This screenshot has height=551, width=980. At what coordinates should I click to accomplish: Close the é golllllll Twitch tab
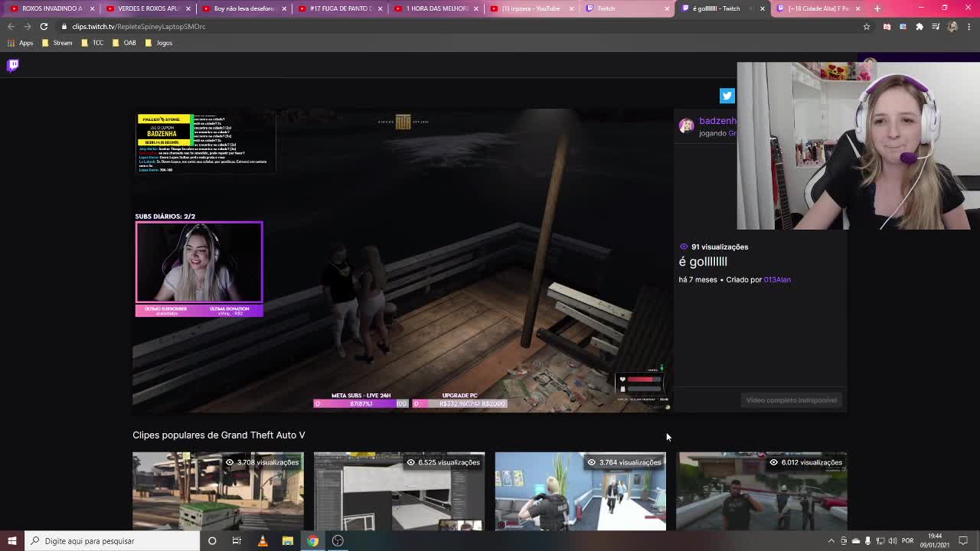tap(762, 8)
